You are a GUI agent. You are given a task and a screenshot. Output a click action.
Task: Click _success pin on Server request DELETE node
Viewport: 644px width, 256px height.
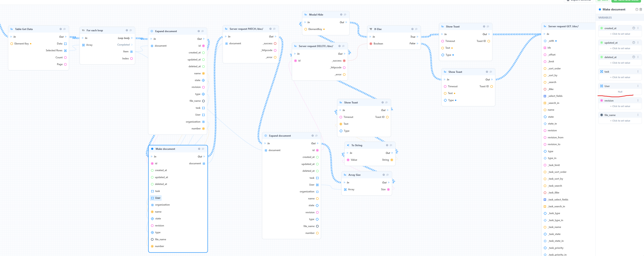(344, 61)
